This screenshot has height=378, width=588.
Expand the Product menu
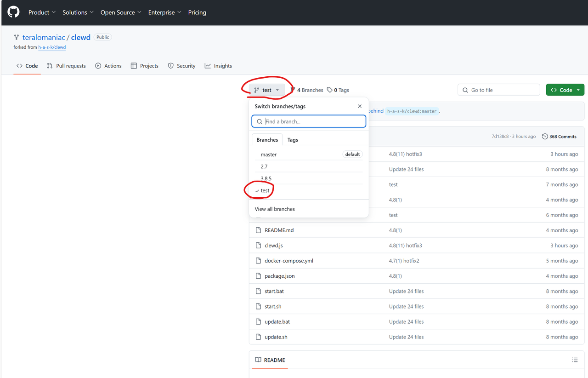click(42, 12)
